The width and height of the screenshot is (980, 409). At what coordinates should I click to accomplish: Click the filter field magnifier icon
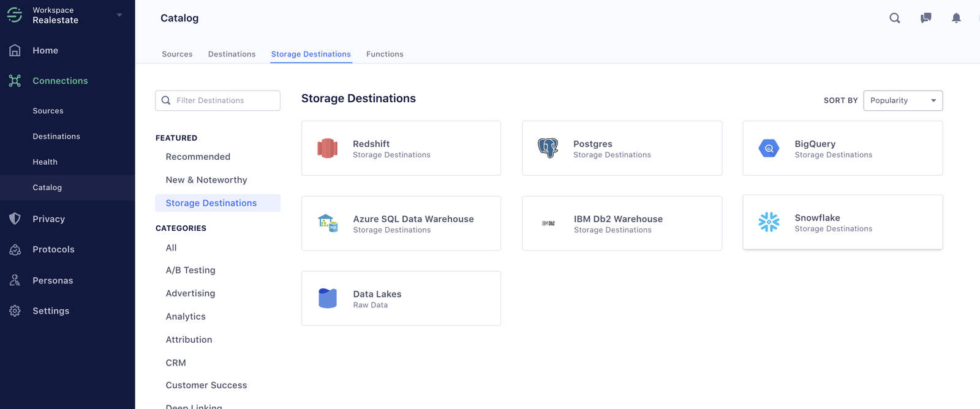click(166, 100)
